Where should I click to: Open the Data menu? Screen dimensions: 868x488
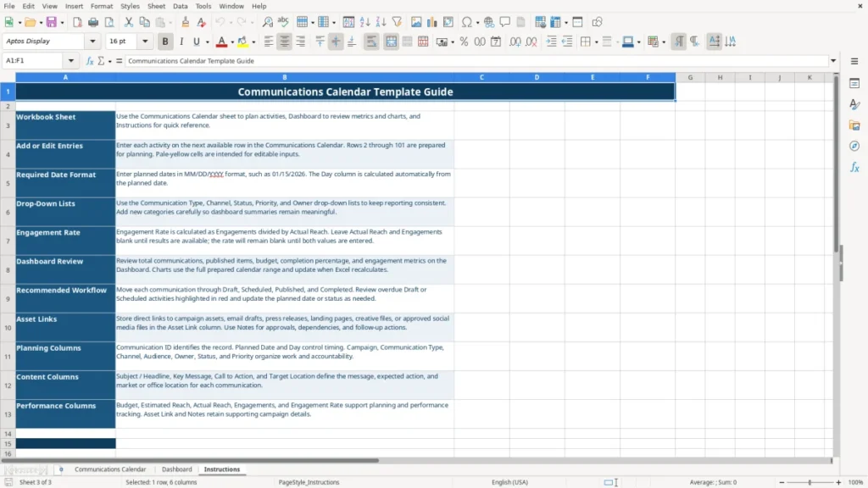tap(180, 6)
